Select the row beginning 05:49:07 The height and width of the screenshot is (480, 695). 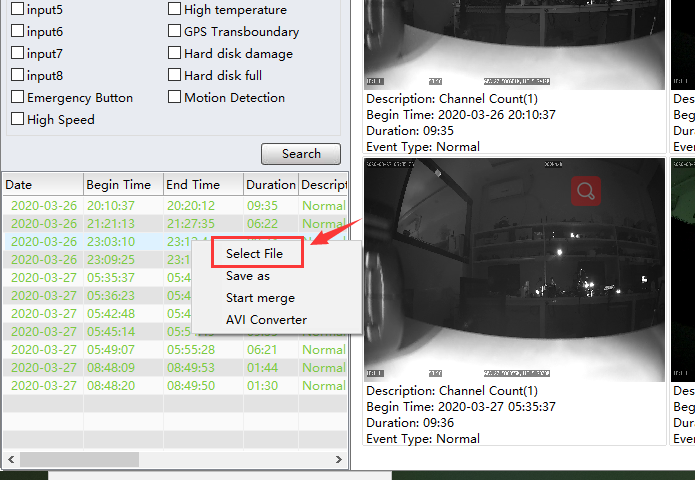click(175, 350)
